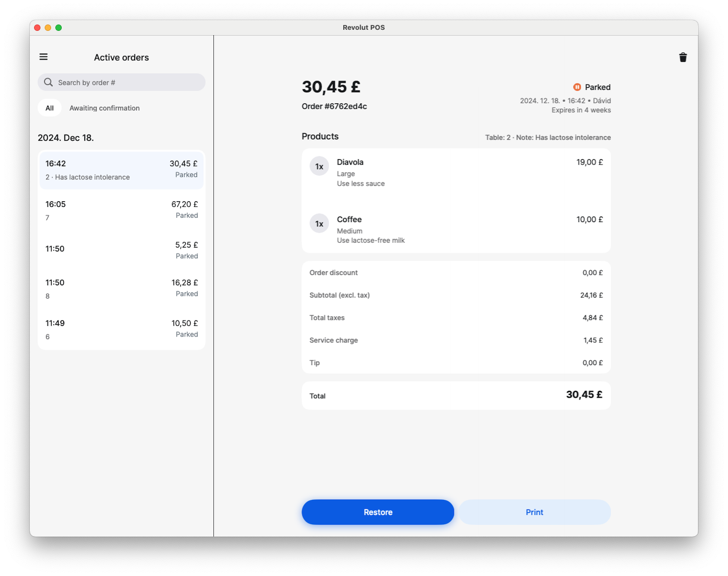728x576 pixels.
Task: Click the Diavola product name
Action: tap(350, 162)
